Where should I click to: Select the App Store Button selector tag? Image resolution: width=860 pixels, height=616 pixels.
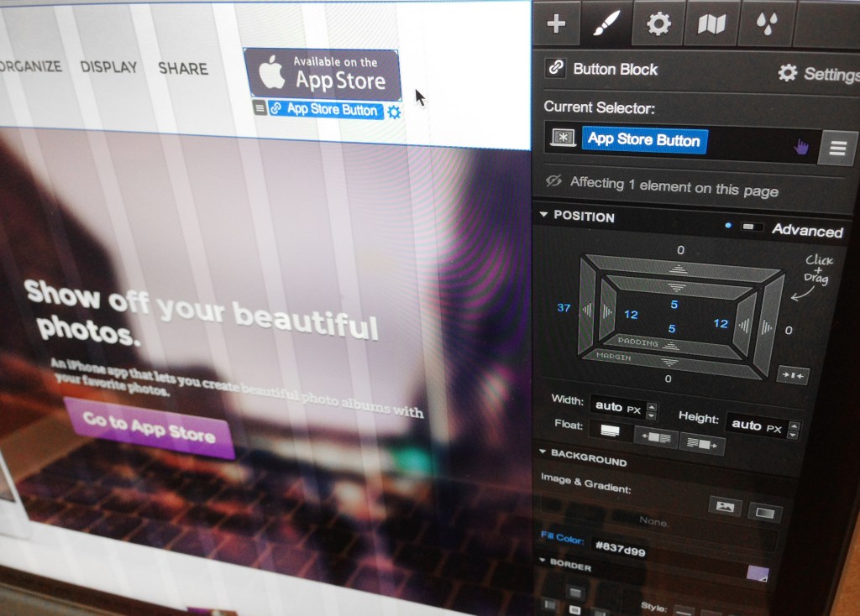[644, 140]
